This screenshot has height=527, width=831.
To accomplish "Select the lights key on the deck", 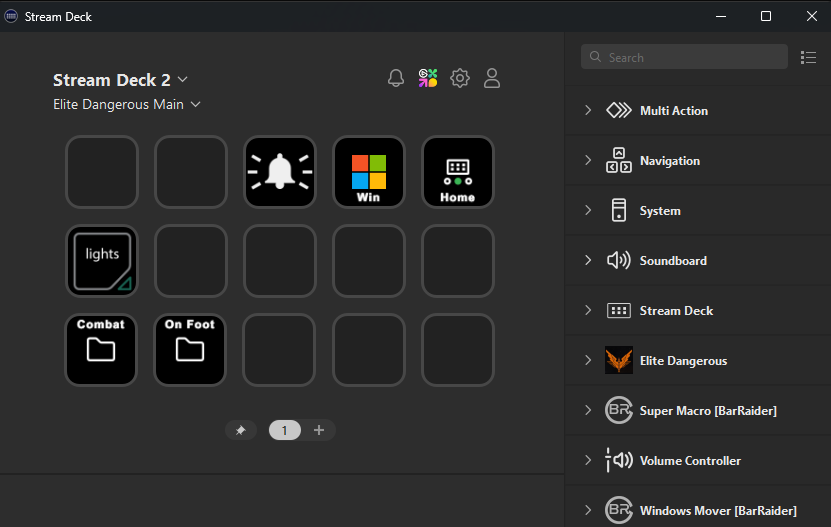I will (x=102, y=261).
